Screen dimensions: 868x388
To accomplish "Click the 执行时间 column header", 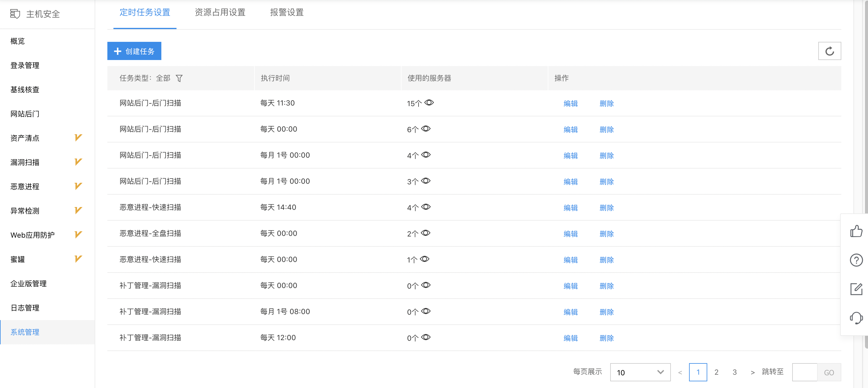I will [328, 78].
